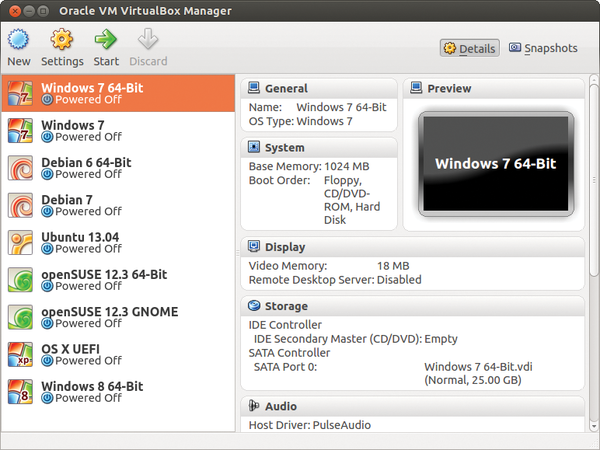
Task: Click the Host Driver PulseAudio text
Action: [310, 425]
